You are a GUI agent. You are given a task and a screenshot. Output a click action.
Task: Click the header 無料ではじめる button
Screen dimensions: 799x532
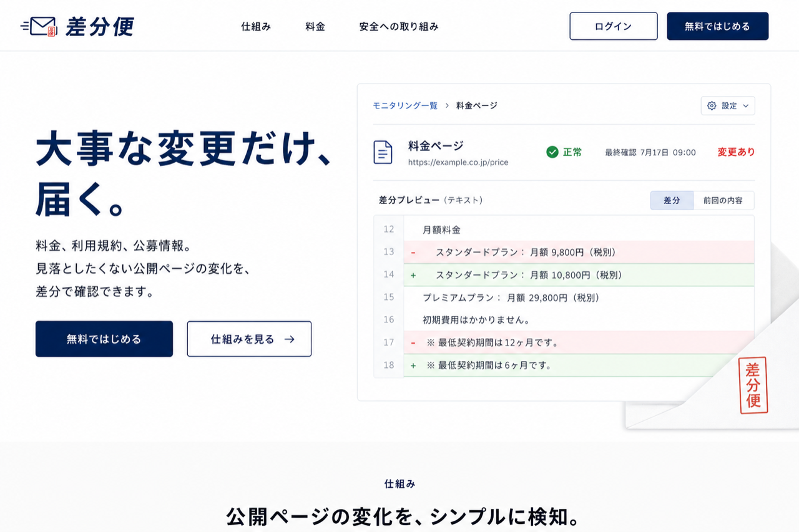pyautogui.click(x=718, y=26)
